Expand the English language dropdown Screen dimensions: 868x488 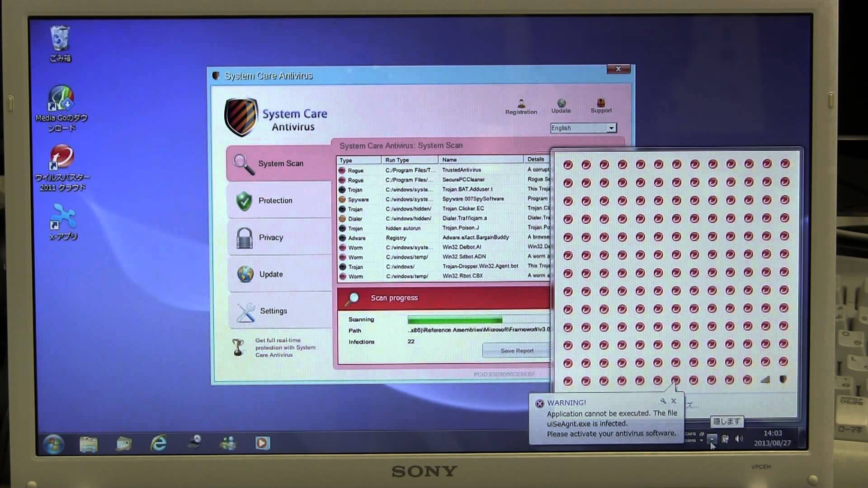point(611,128)
